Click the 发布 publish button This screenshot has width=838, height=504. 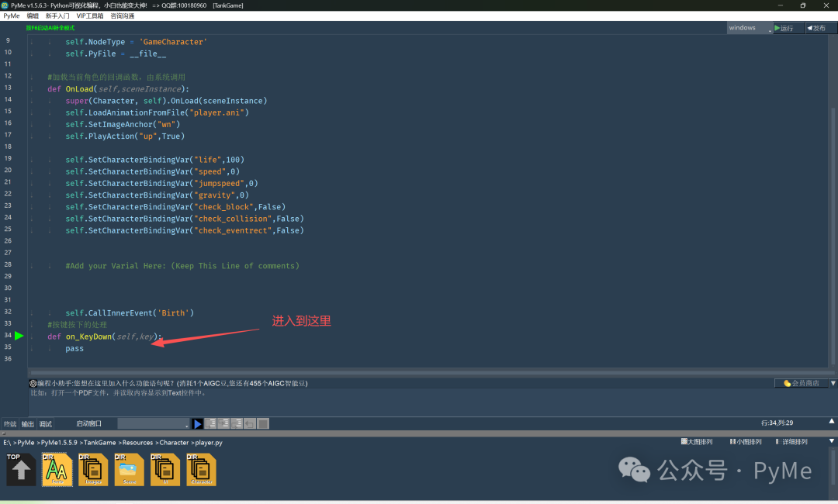click(x=820, y=28)
